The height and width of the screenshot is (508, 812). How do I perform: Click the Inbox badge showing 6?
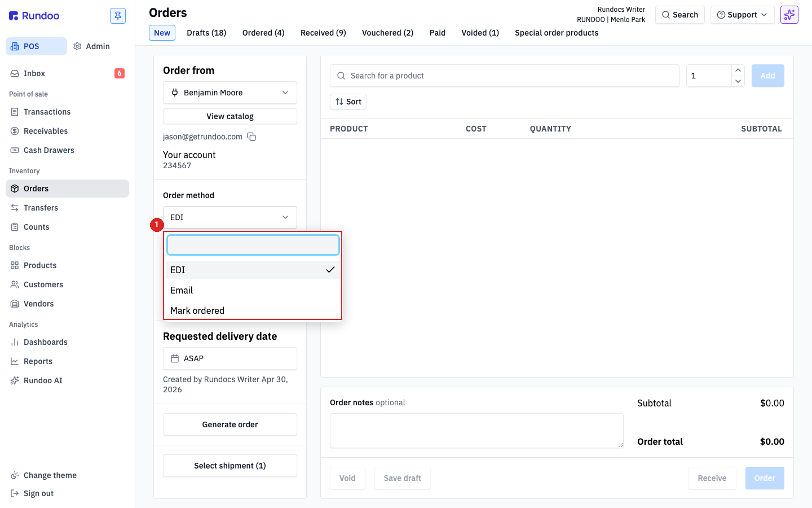[x=120, y=73]
